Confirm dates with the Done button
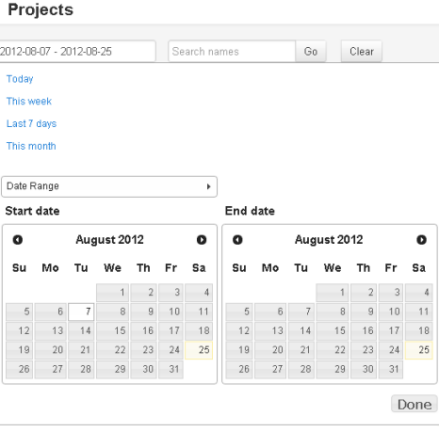 [414, 404]
